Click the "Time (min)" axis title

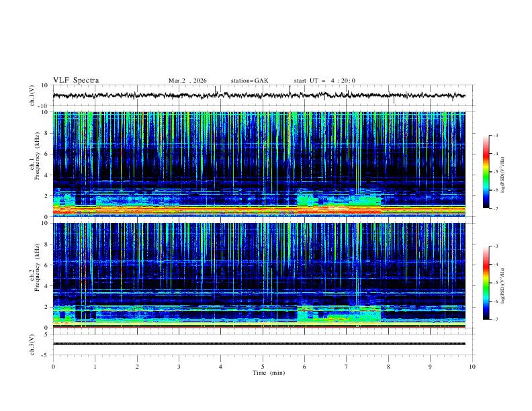pyautogui.click(x=269, y=373)
